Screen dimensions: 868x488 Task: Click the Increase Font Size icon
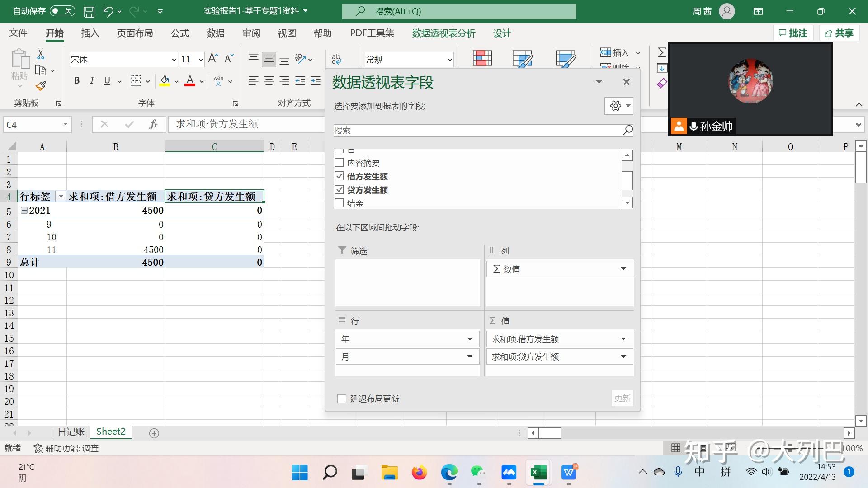click(x=213, y=59)
